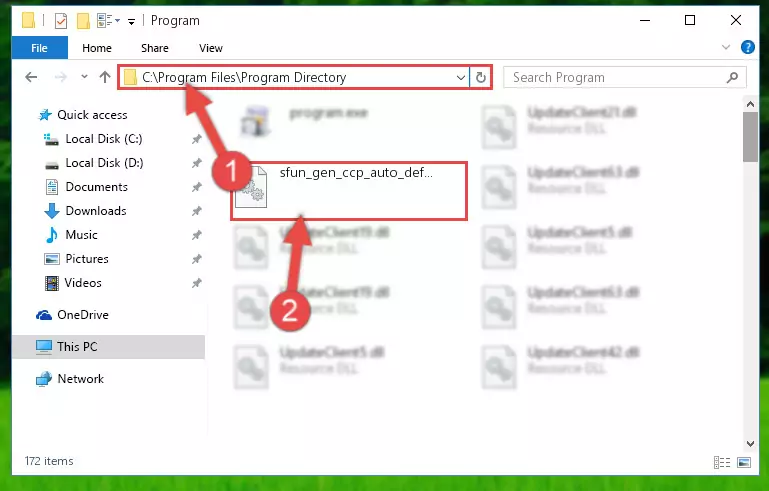Click the scrollbar down arrow
Image resolution: width=769 pixels, height=491 pixels.
click(x=750, y=444)
